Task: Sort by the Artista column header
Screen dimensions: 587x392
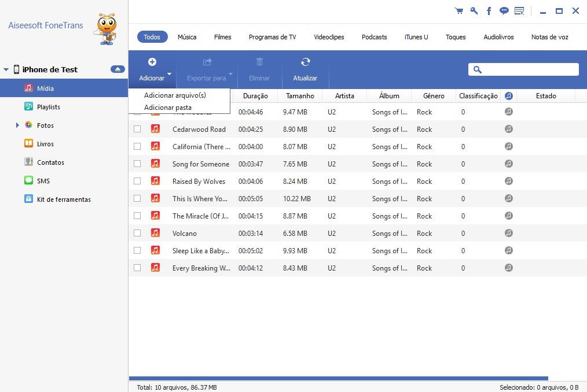Action: (344, 96)
